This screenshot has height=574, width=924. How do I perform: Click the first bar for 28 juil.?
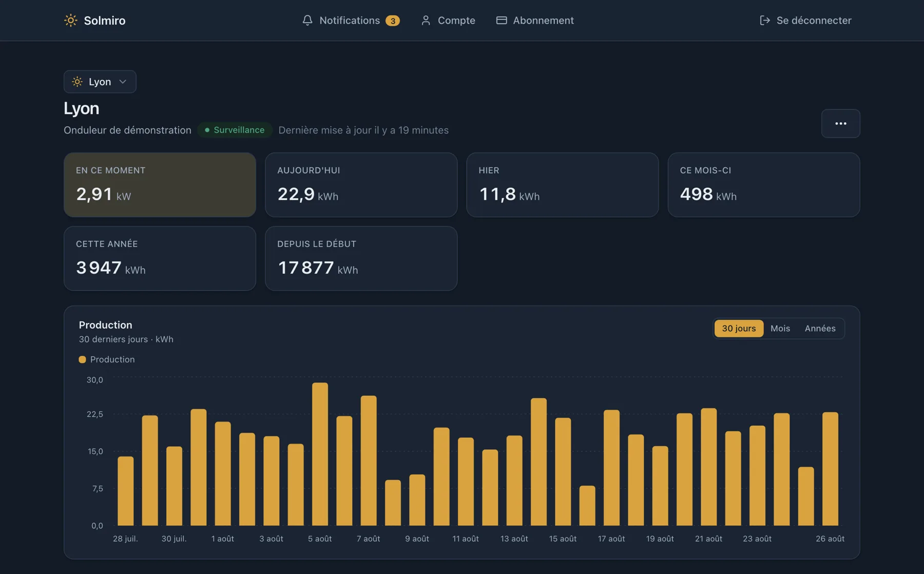click(x=125, y=491)
